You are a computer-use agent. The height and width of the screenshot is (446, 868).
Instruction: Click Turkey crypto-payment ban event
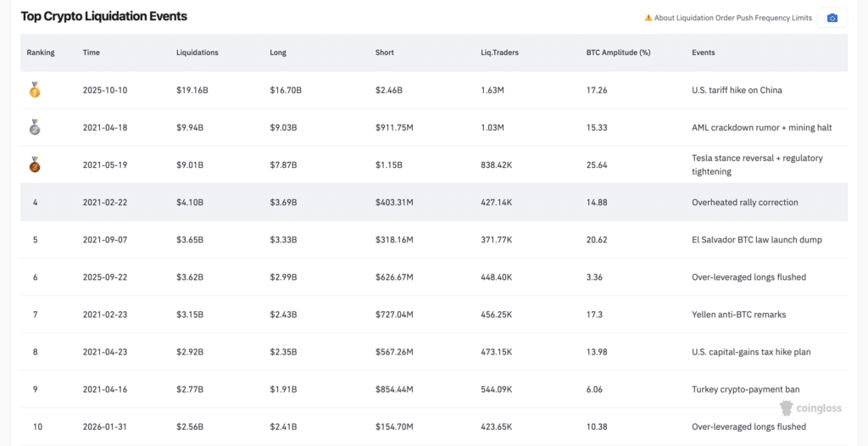point(746,389)
